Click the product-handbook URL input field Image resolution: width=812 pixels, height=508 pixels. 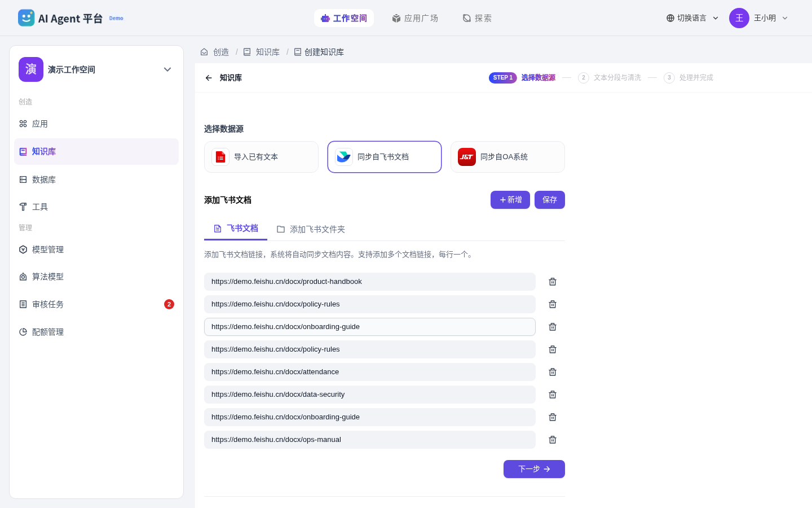(370, 282)
